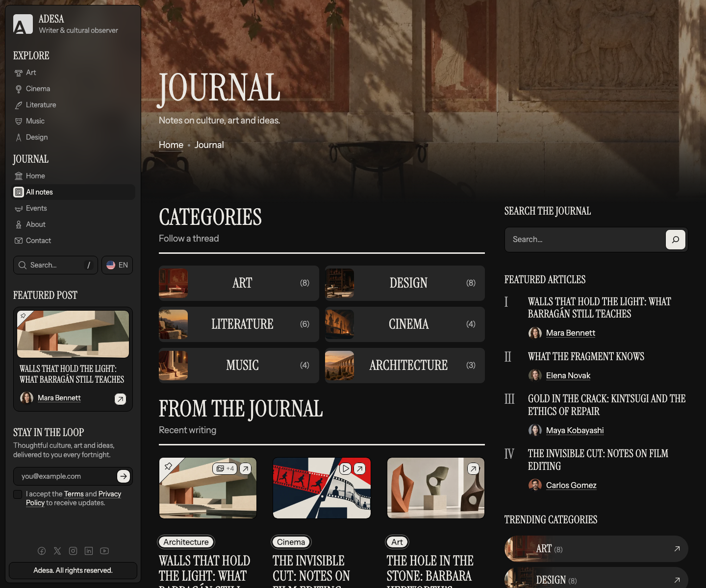This screenshot has width=706, height=588.
Task: Open the Instagram social icon
Action: [x=73, y=551]
